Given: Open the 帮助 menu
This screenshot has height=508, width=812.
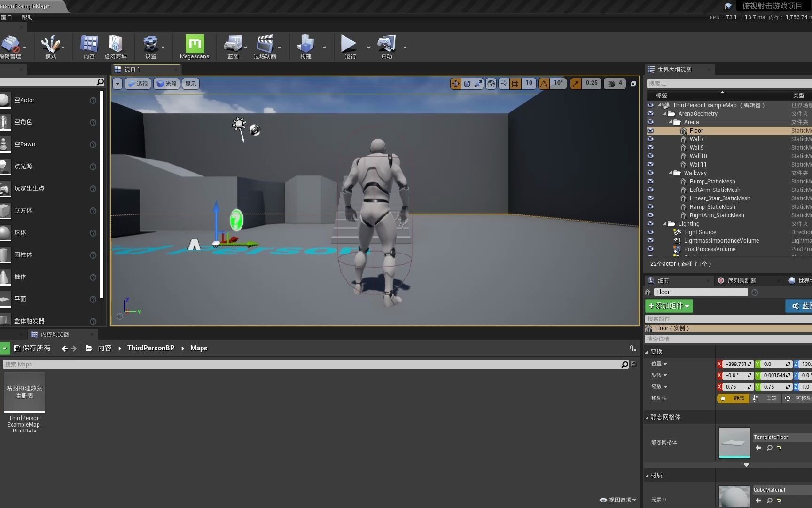Looking at the screenshot, I should click(27, 17).
